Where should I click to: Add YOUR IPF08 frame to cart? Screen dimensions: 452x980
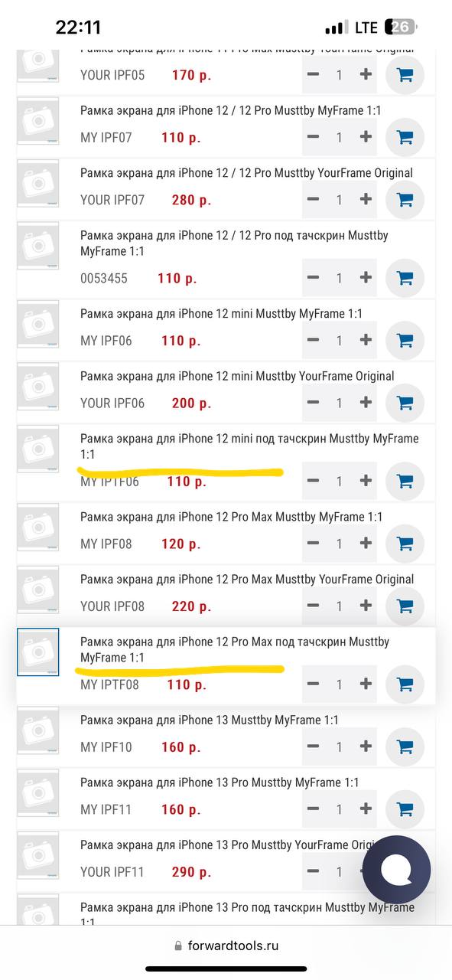405,606
